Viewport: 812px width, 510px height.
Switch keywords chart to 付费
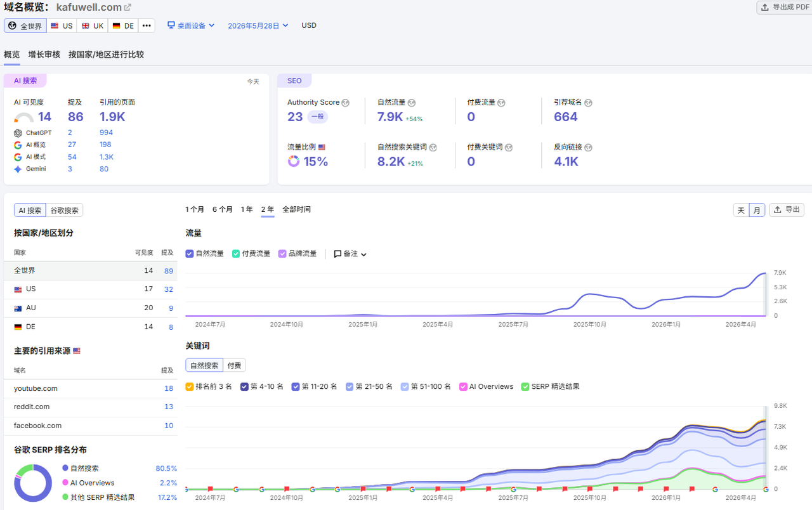[234, 365]
